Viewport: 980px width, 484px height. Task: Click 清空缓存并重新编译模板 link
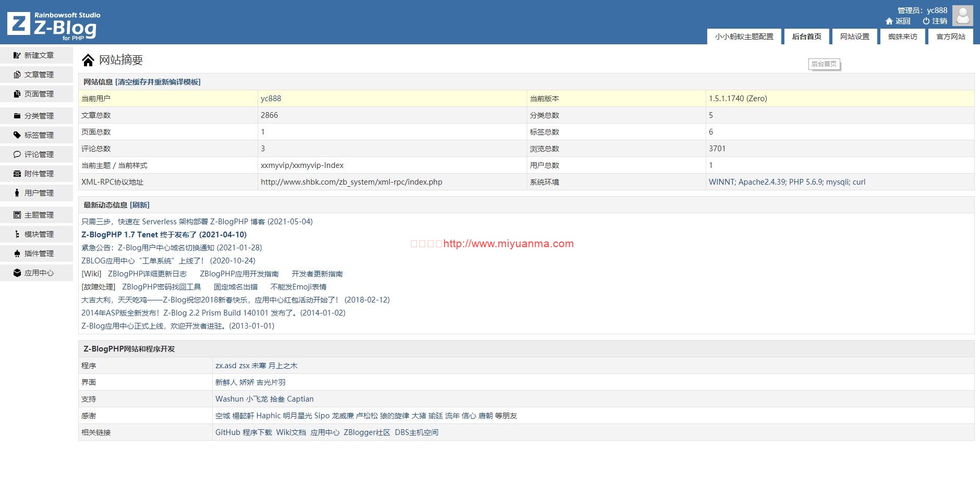click(158, 82)
